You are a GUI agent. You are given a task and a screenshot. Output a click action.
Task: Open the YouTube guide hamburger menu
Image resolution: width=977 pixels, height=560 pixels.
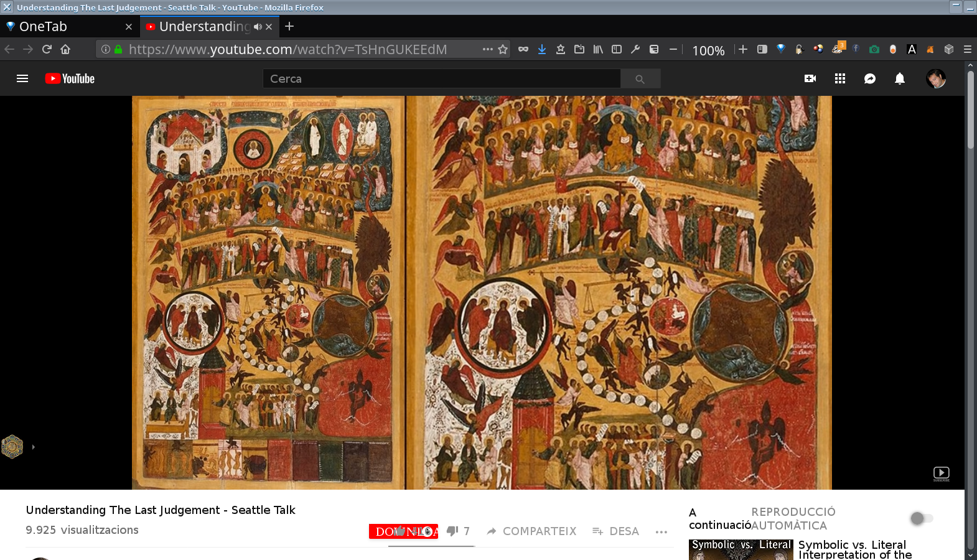22,78
